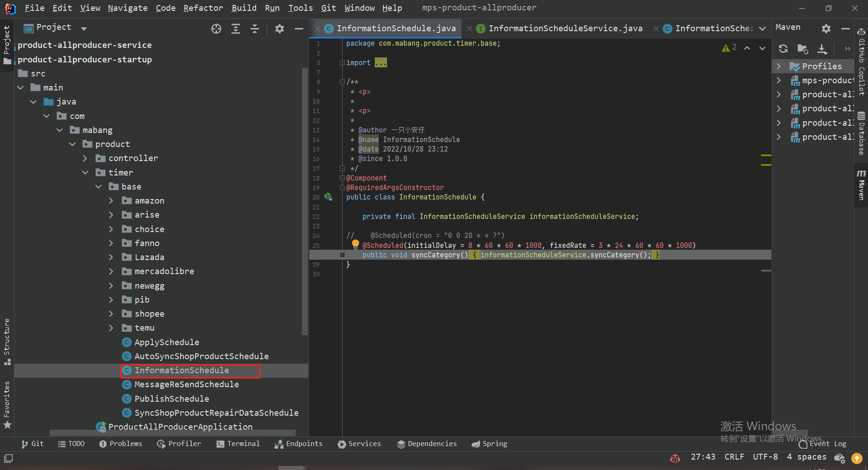This screenshot has height=470, width=868.
Task: Open the Terminal tool window
Action: 238,444
